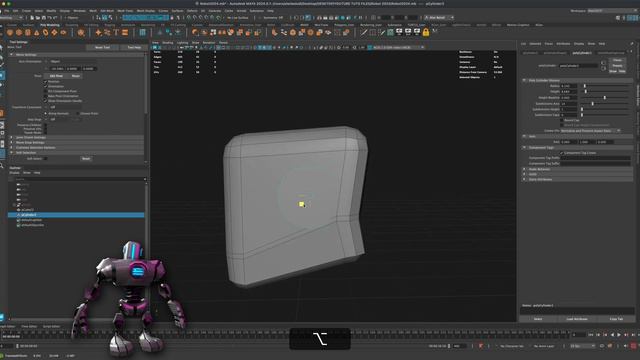
Task: Click the yellow padlock shelf icon
Action: 426,32
